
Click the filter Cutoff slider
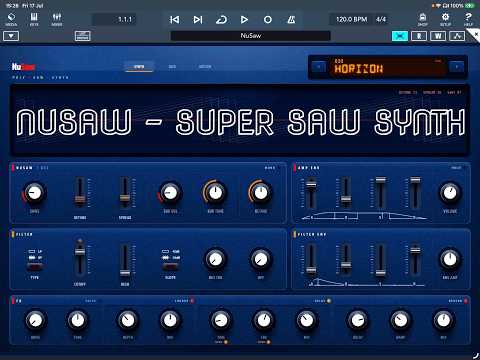point(80,258)
